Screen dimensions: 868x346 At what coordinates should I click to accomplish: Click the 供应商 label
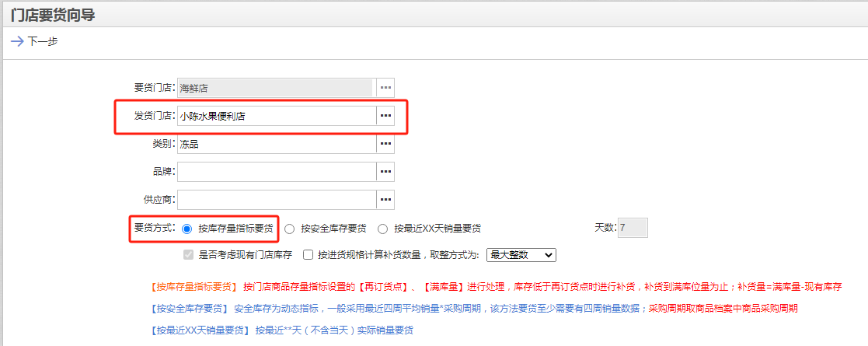(x=159, y=199)
